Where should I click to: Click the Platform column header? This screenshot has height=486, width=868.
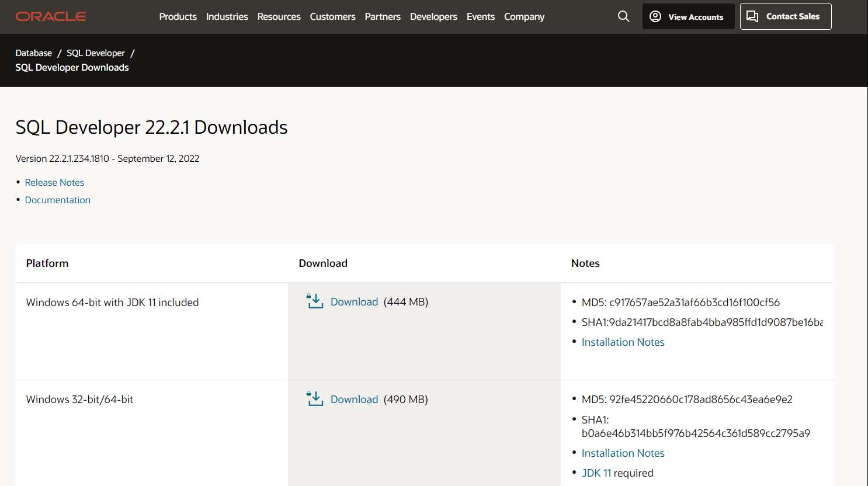coord(47,263)
